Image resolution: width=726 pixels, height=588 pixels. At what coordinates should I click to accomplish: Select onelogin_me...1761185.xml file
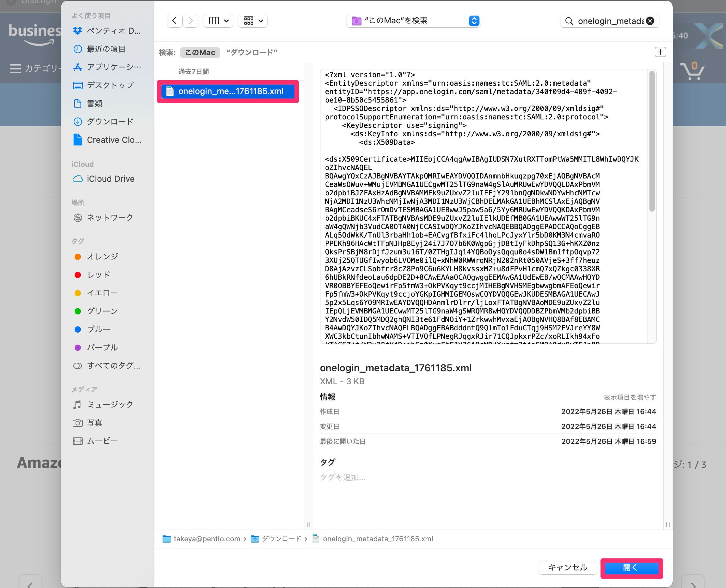[x=228, y=92]
